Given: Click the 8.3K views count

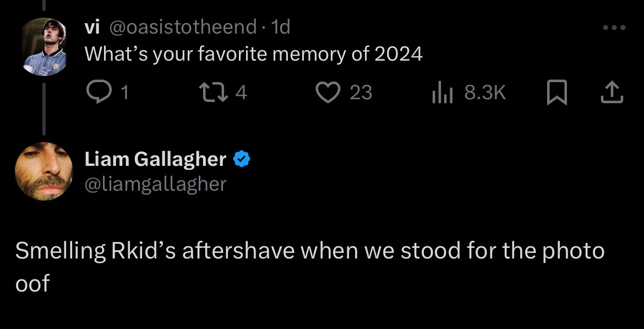Looking at the screenshot, I should click(x=485, y=93).
